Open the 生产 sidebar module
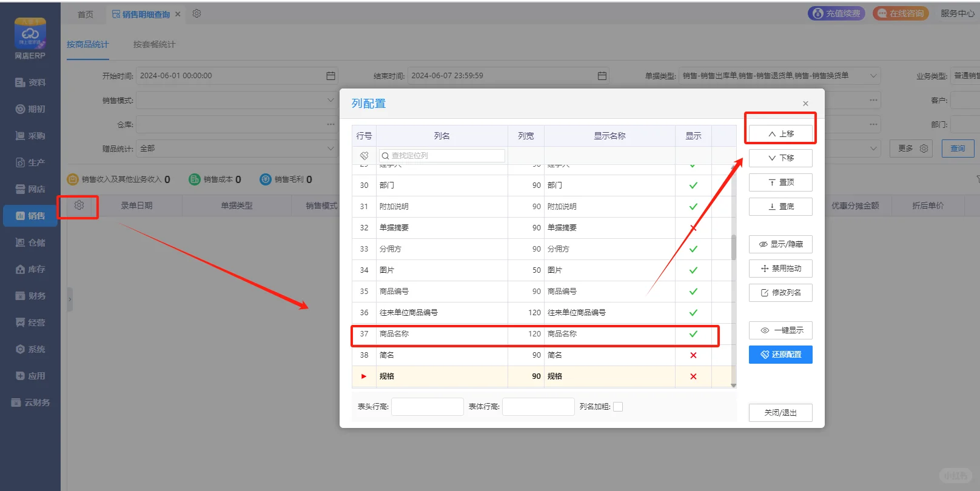This screenshot has width=980, height=491. [x=30, y=162]
